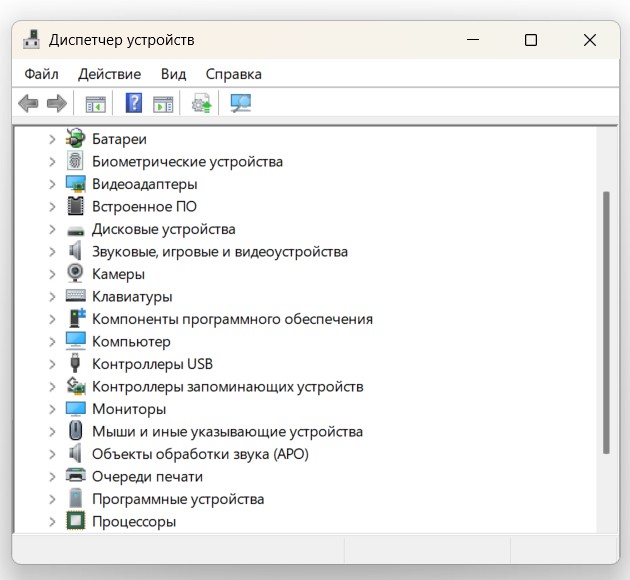Expand the Камеры node
This screenshot has height=580, width=630.
[x=52, y=274]
